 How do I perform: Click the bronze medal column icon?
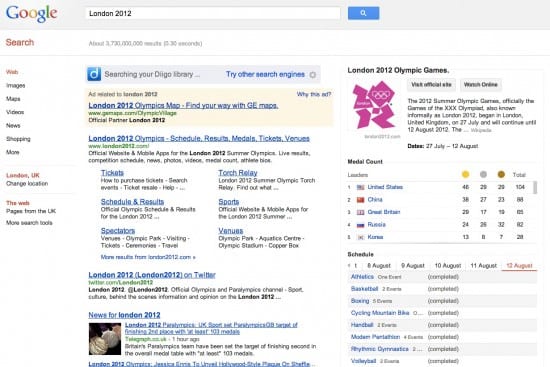tap(501, 174)
